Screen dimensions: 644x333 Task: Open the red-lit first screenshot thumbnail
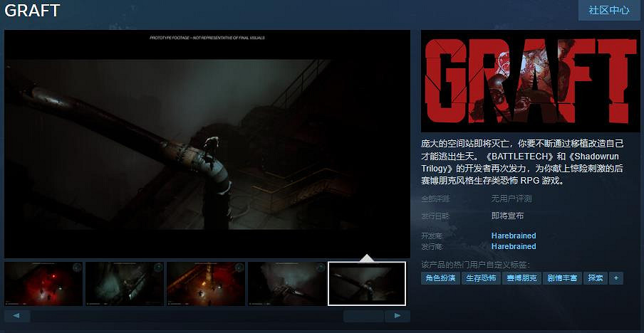click(43, 284)
